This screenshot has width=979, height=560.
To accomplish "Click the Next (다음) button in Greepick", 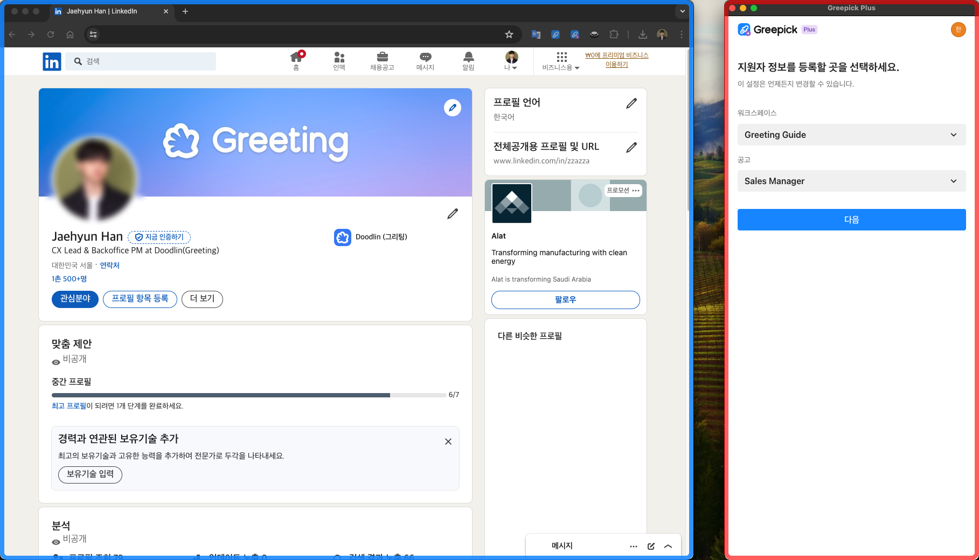I will (x=851, y=220).
